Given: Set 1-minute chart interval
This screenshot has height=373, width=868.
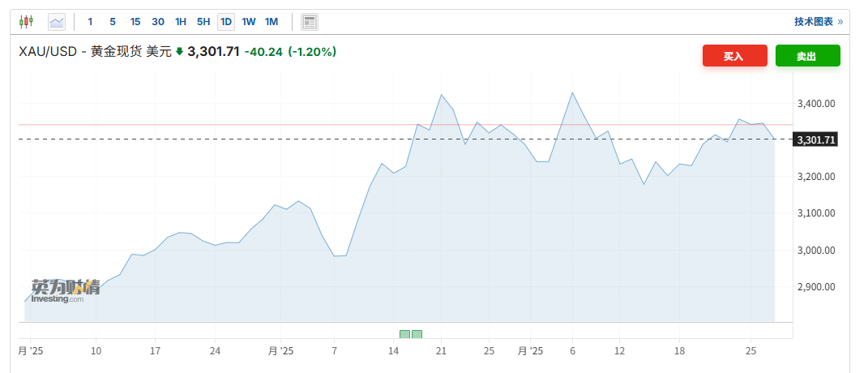Looking at the screenshot, I should tap(90, 21).
